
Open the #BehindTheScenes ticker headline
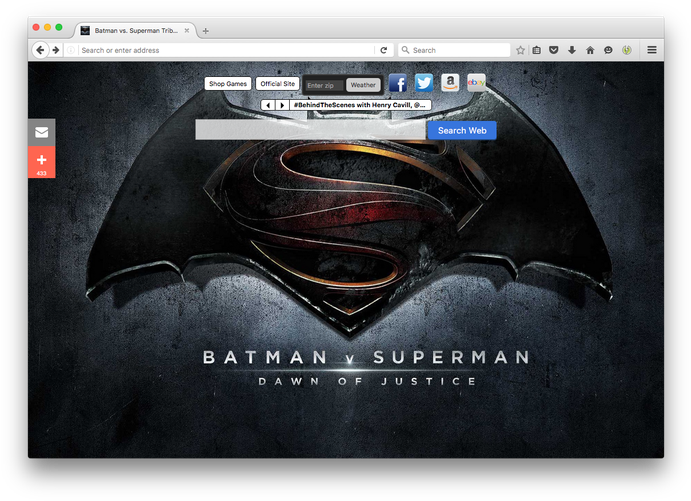360,105
